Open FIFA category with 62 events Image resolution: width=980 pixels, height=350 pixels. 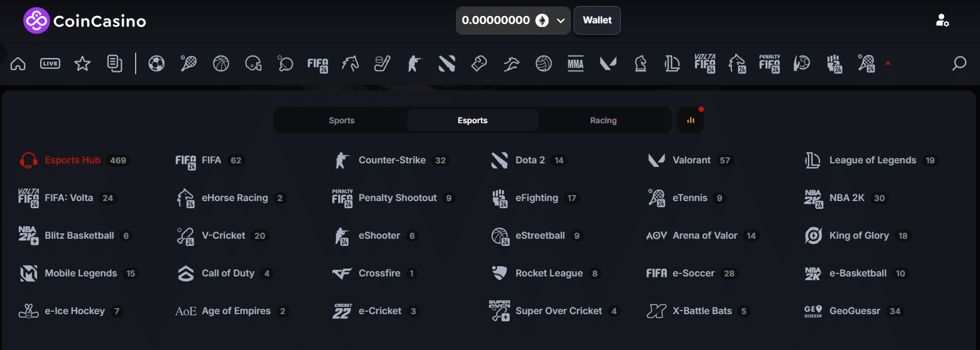pos(210,160)
